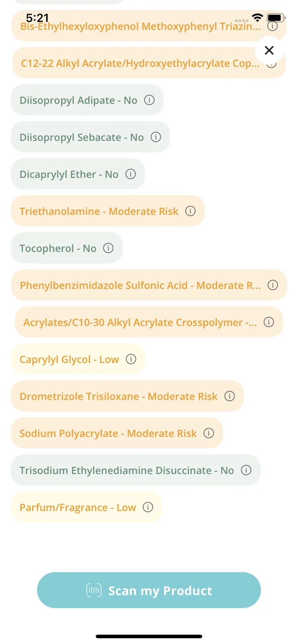Open Triethanolamine info icon
Screen dimensions: 298x644
point(190,211)
